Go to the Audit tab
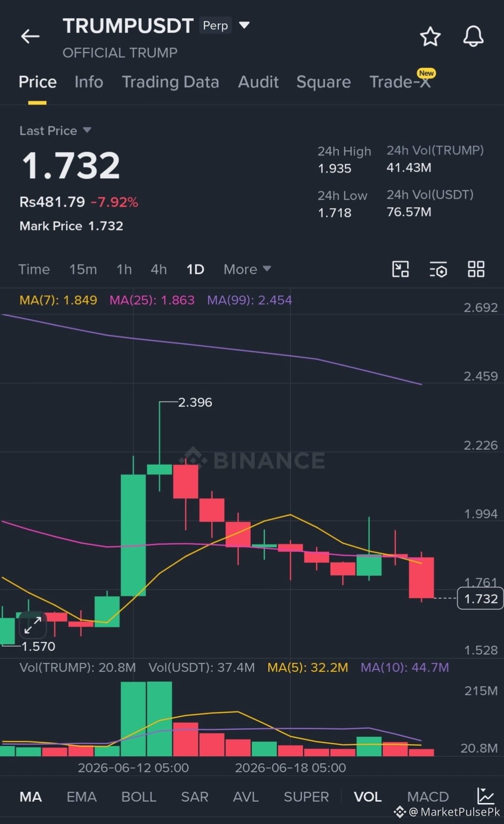The width and height of the screenshot is (504, 824). pyautogui.click(x=258, y=82)
